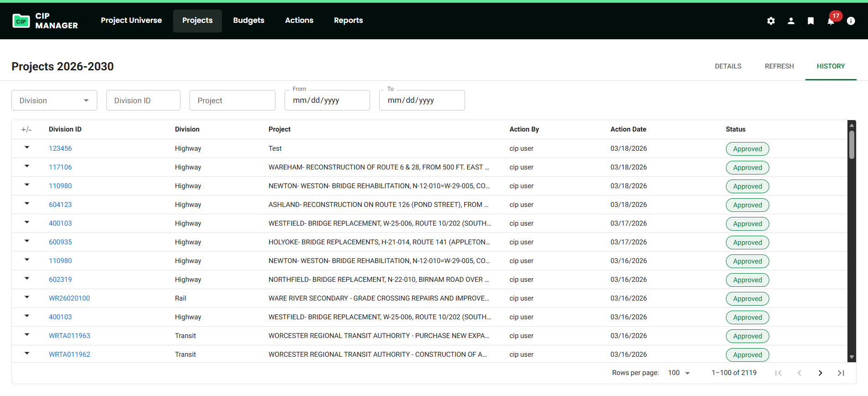Switch to the Budgets menu
Viewport: 868px width, 396px height.
click(249, 21)
